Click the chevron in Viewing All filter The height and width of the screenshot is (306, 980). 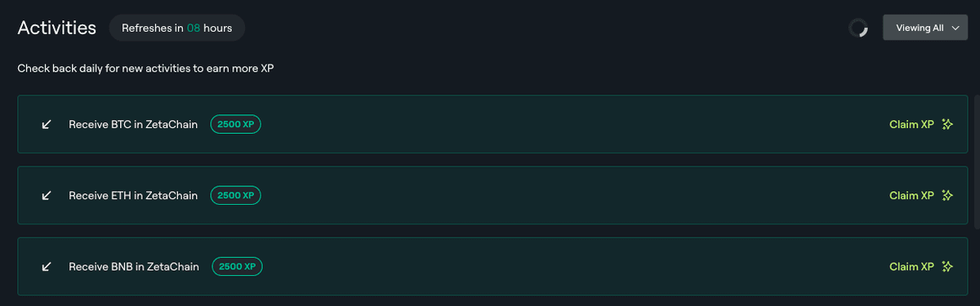pyautogui.click(x=955, y=28)
